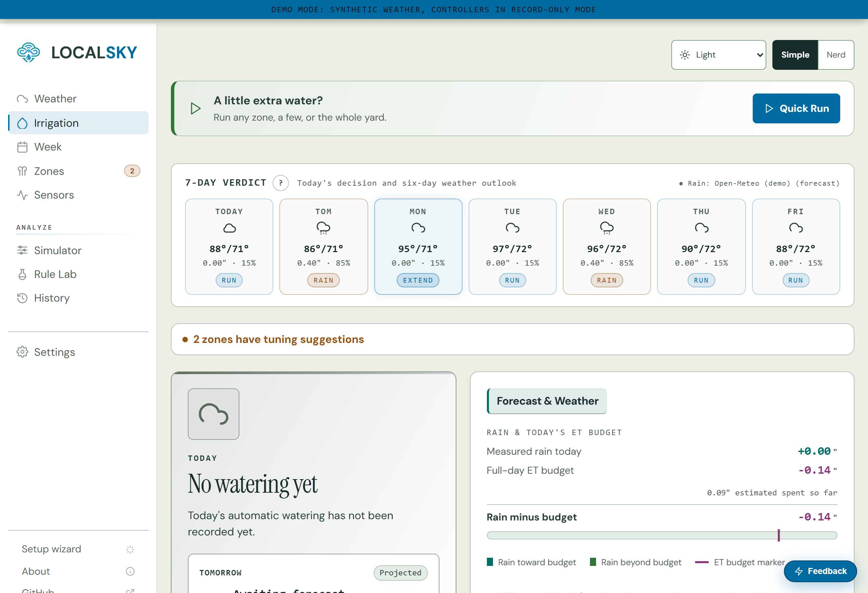Click the Settings gear icon
Screen dimensions: 868x593
coord(22,352)
